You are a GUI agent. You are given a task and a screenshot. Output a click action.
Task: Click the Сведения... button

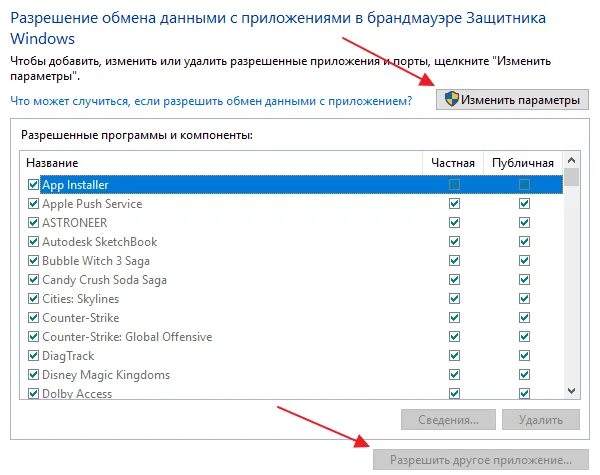pyautogui.click(x=448, y=420)
